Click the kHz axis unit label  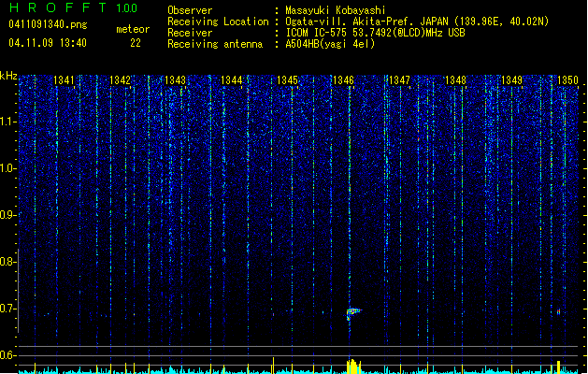8,76
